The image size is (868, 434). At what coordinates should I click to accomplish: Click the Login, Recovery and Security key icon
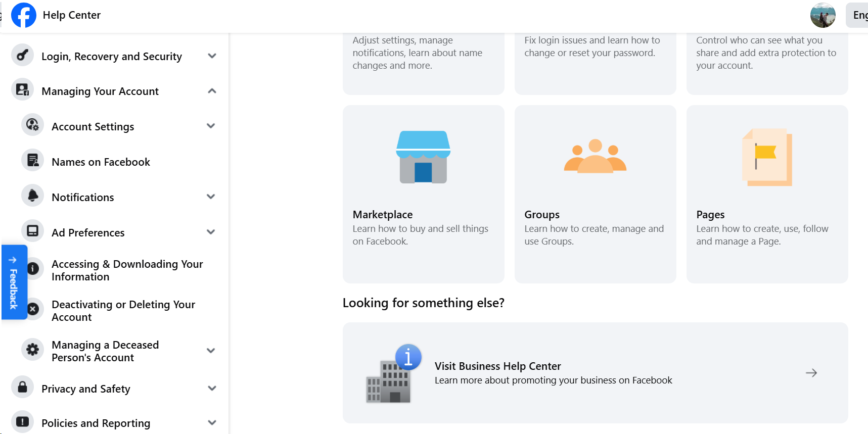pyautogui.click(x=22, y=55)
